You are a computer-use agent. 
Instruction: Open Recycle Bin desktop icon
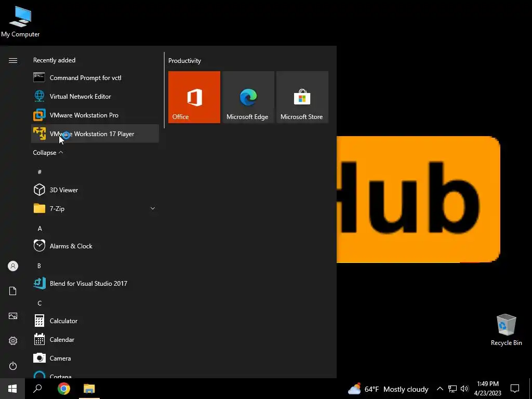tap(506, 330)
